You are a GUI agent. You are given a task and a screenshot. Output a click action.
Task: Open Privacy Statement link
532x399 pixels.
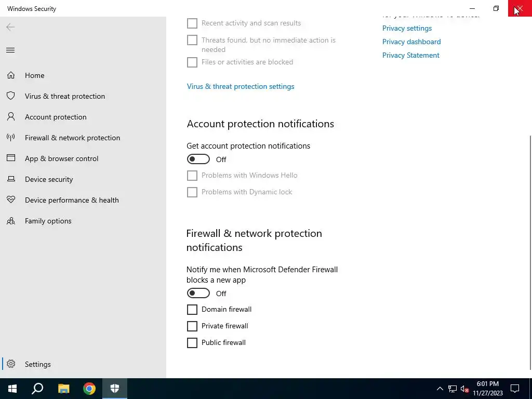411,55
